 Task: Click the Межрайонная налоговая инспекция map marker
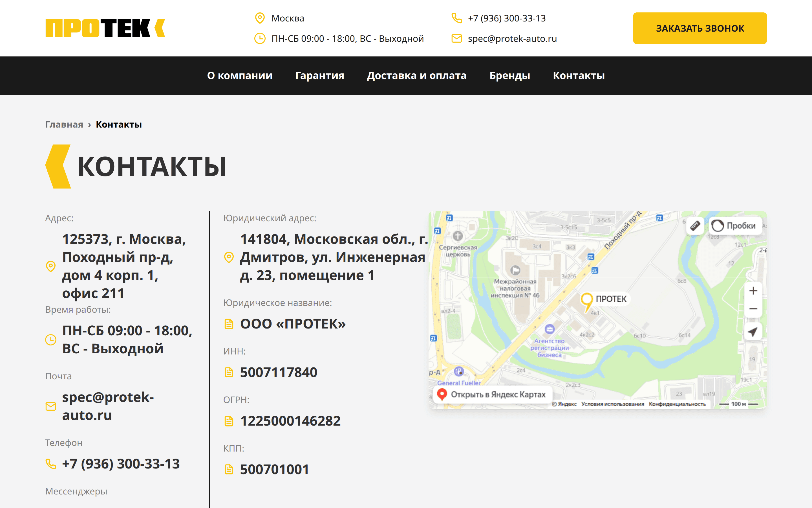pyautogui.click(x=515, y=270)
